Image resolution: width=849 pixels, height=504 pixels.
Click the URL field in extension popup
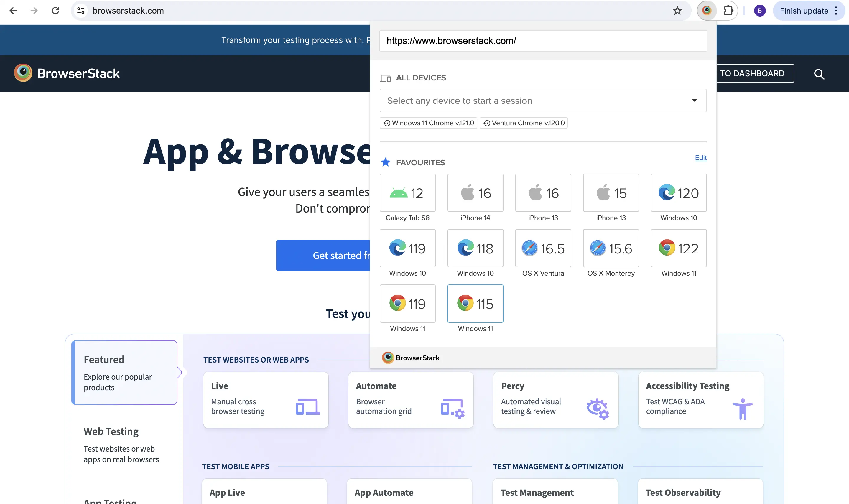(x=543, y=41)
